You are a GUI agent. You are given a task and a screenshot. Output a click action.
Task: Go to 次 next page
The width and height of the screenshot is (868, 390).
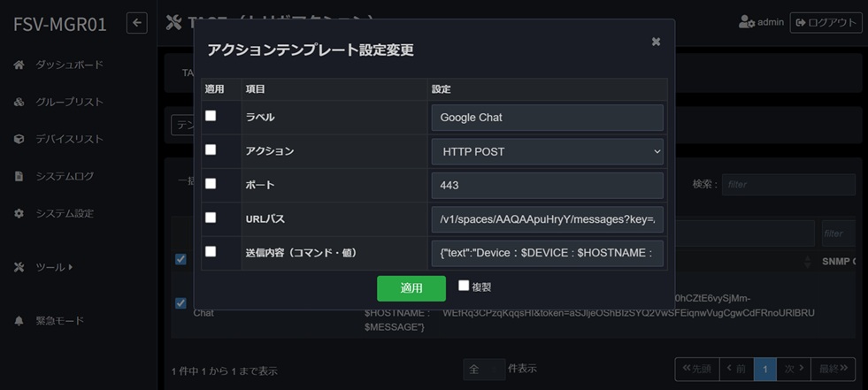[794, 369]
